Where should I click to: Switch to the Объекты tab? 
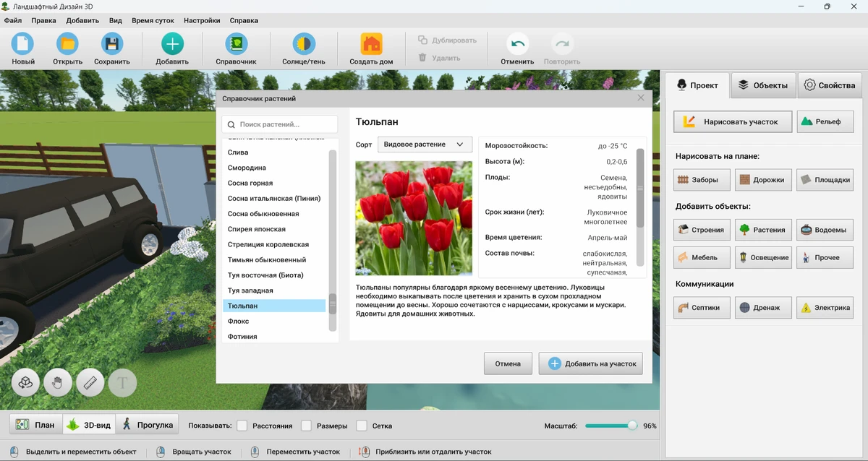tap(765, 85)
